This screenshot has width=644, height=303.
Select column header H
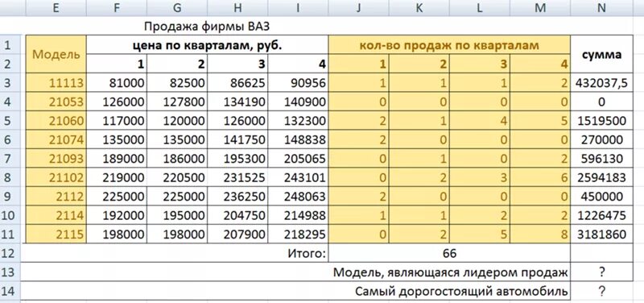point(237,8)
